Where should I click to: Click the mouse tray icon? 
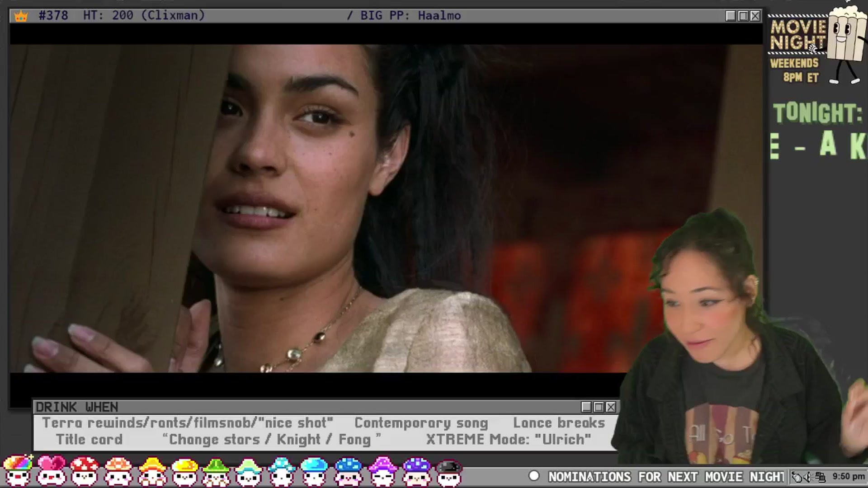tap(797, 477)
